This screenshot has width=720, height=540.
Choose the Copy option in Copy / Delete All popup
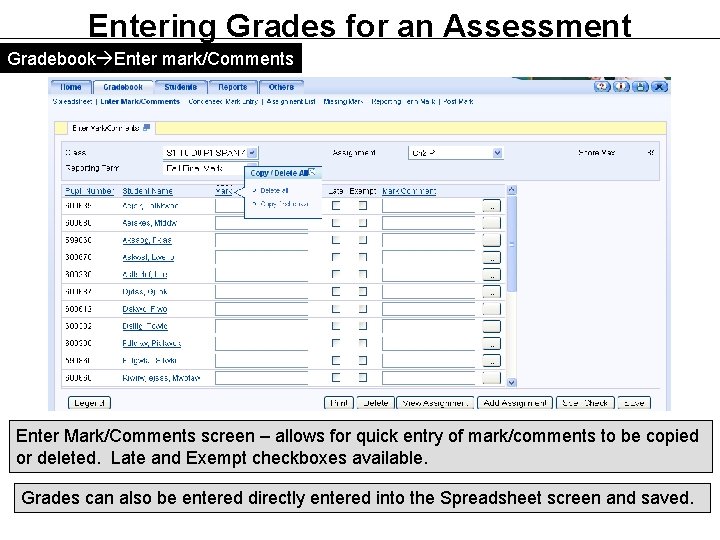click(x=284, y=204)
